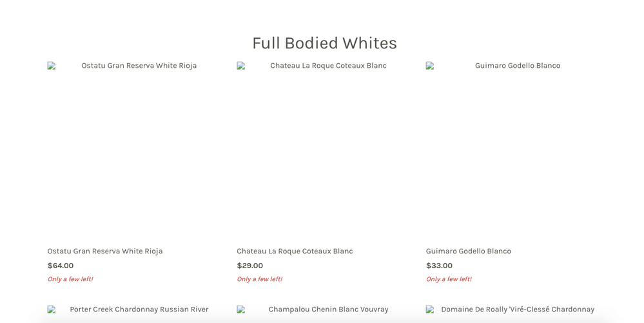This screenshot has height=323, width=644.
Task: Click broken image icon for Porter Creek Chardonnay
Action: pos(52,309)
